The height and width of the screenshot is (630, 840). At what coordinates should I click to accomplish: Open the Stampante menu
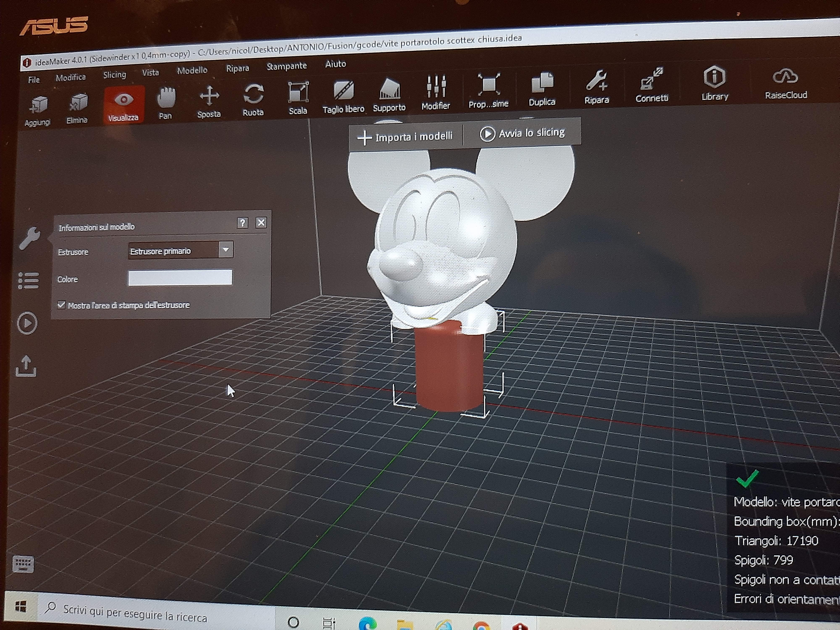pyautogui.click(x=286, y=66)
